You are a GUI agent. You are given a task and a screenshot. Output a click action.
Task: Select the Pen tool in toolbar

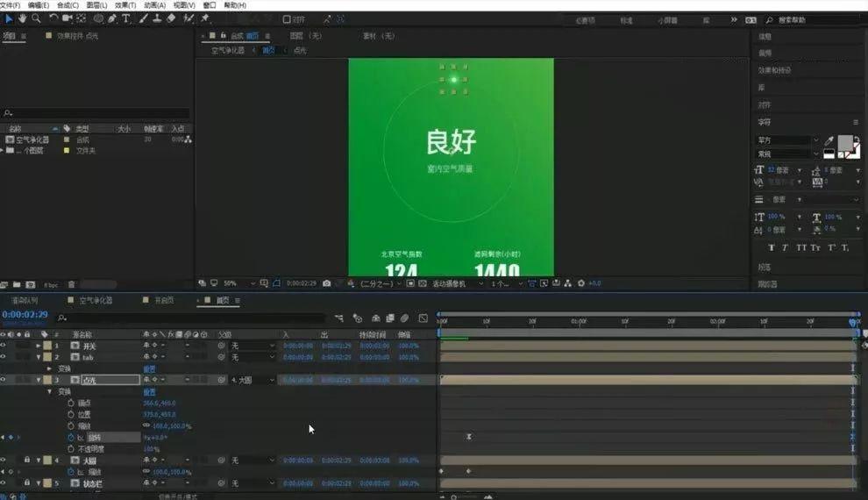[112, 18]
